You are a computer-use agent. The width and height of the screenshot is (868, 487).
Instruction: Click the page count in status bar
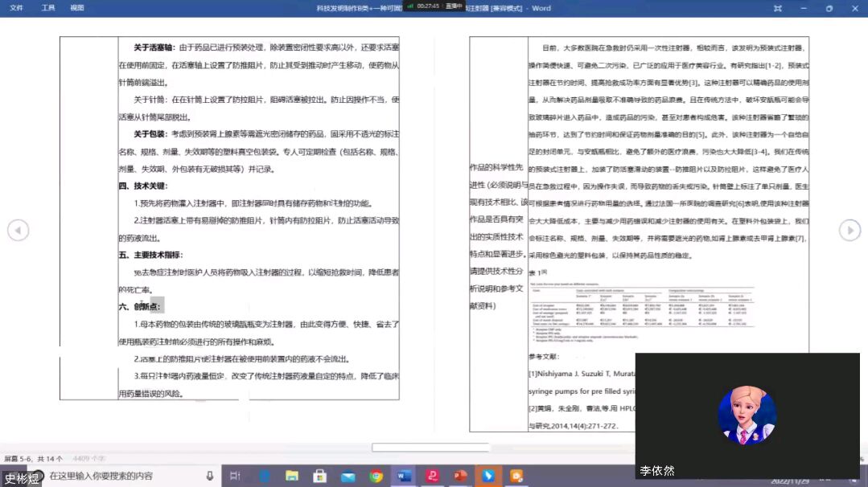33,458
